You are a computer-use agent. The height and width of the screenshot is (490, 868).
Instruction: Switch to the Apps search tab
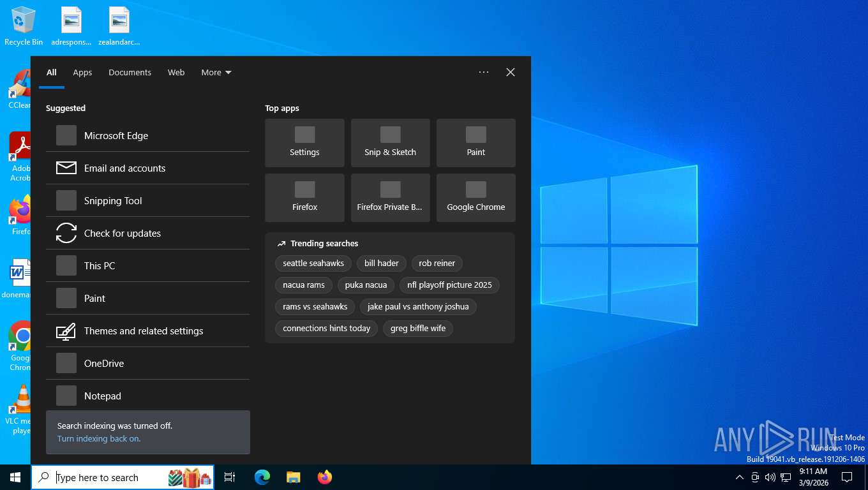(x=82, y=72)
